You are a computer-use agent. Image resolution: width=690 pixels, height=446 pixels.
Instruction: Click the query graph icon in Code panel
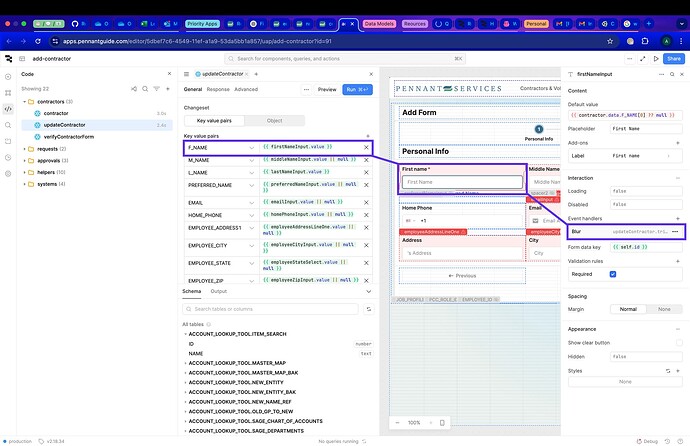click(x=134, y=89)
